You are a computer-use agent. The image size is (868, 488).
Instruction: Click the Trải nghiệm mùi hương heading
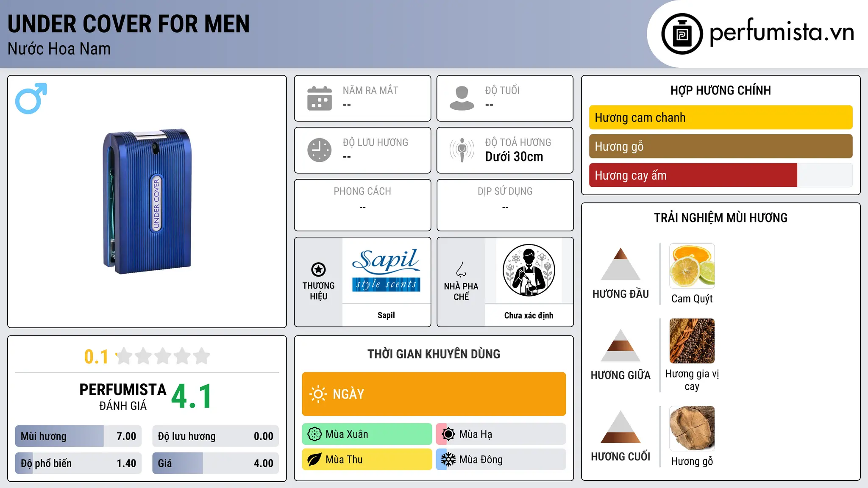721,218
